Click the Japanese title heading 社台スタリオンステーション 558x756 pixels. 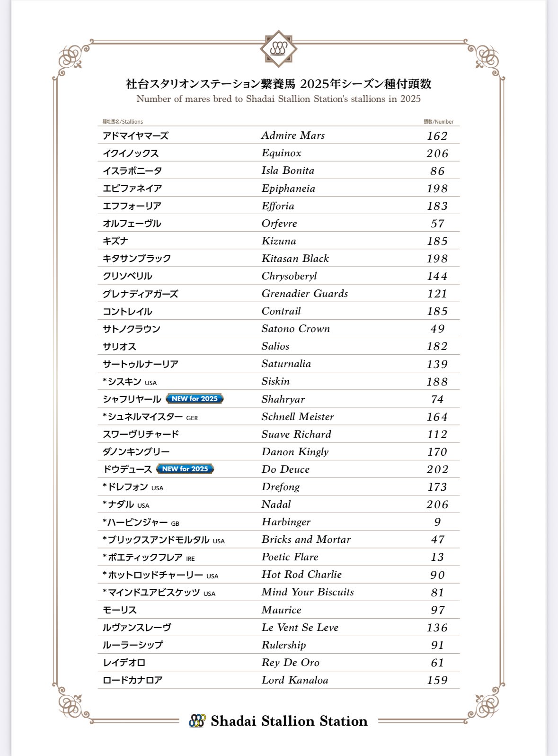(x=278, y=84)
